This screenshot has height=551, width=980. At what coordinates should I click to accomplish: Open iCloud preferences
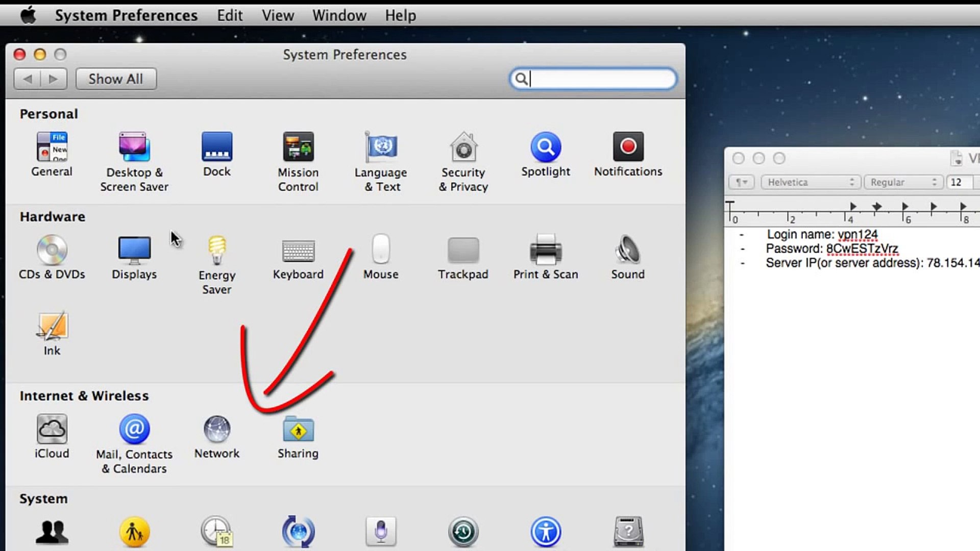click(x=52, y=430)
